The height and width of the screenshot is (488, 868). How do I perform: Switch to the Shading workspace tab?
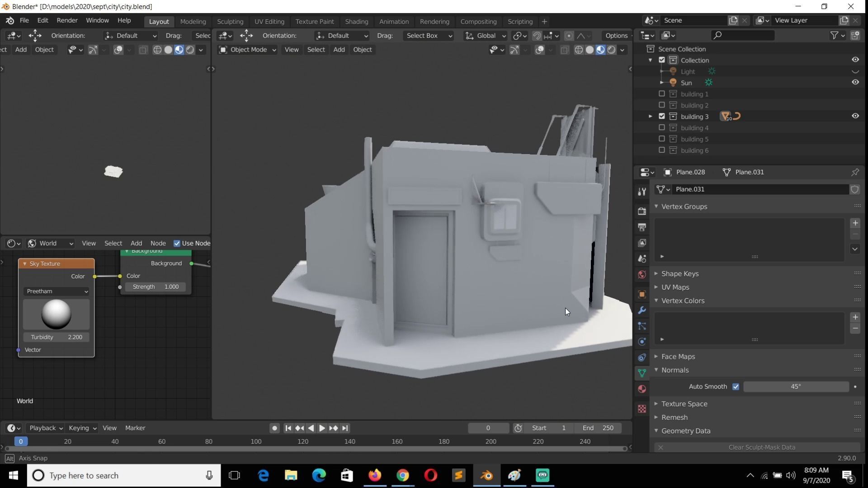pos(356,22)
